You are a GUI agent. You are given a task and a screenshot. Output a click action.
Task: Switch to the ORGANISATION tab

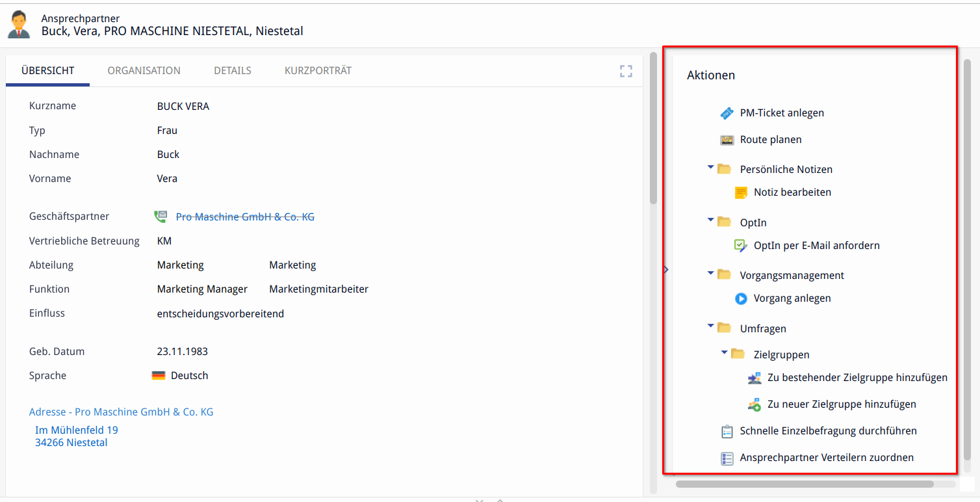point(144,70)
